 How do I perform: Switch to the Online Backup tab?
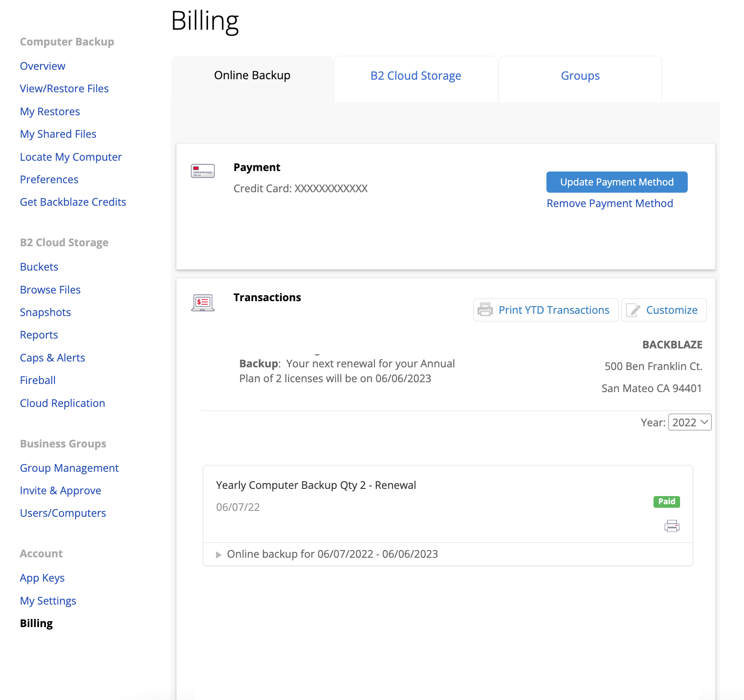[x=252, y=75]
